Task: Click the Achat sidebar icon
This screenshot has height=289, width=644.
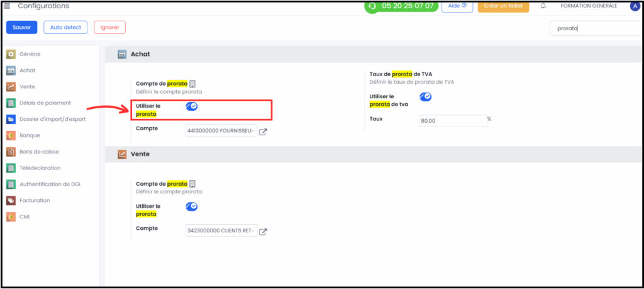Action: click(11, 71)
